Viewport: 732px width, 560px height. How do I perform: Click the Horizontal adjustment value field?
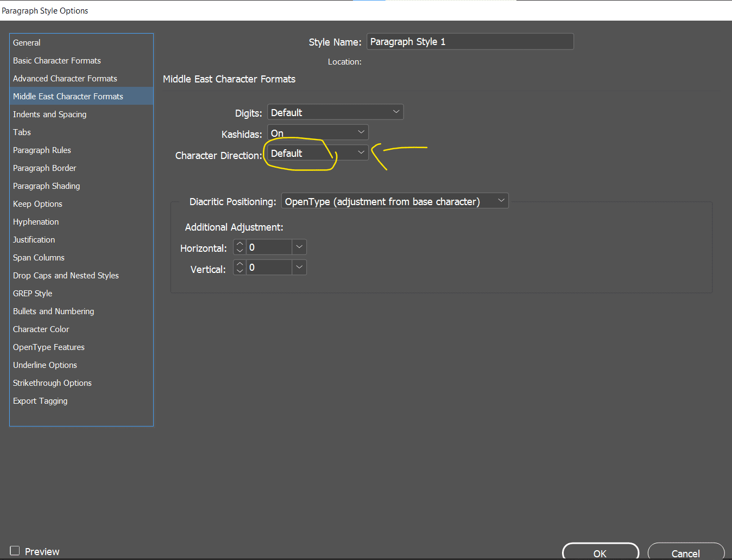(x=269, y=247)
